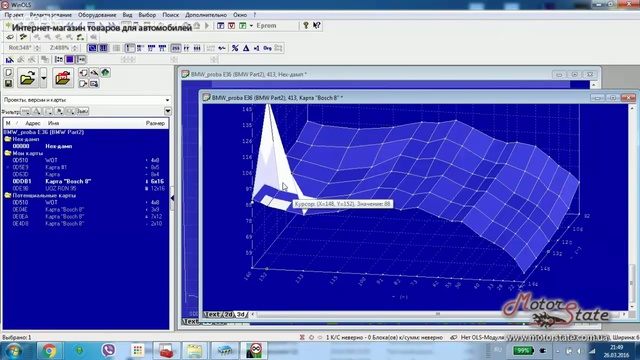Open the Поиск menu
Image resolution: width=640 pixels, height=360 pixels.
click(x=171, y=15)
